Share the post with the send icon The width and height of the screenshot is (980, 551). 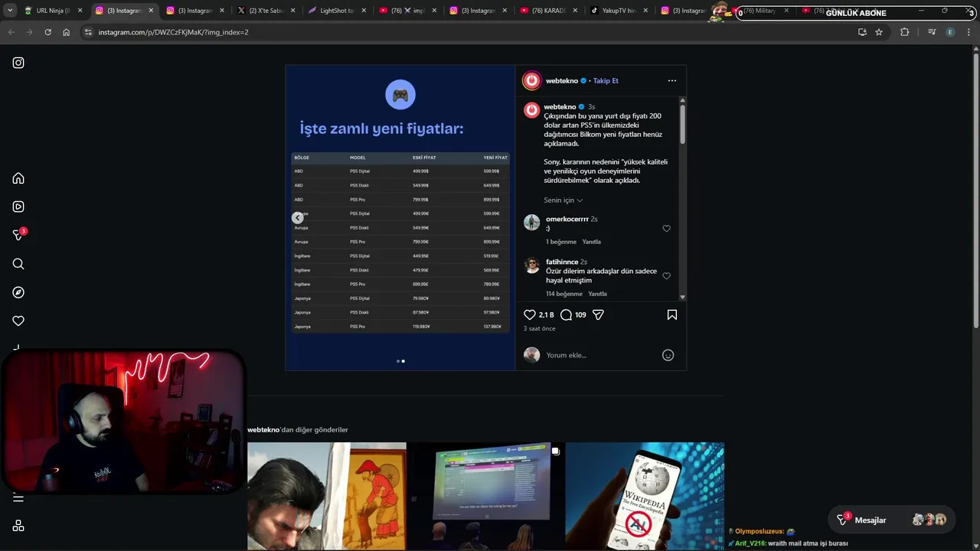pos(599,315)
